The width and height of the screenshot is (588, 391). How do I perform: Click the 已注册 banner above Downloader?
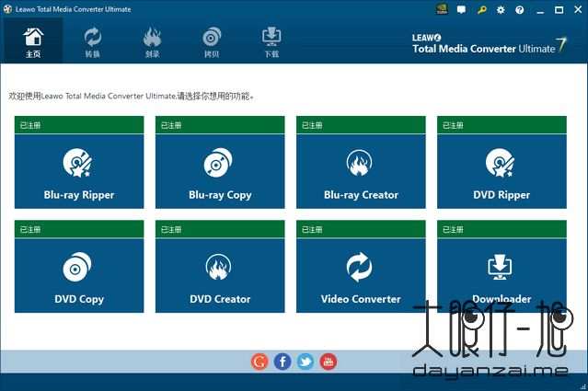[x=502, y=229]
